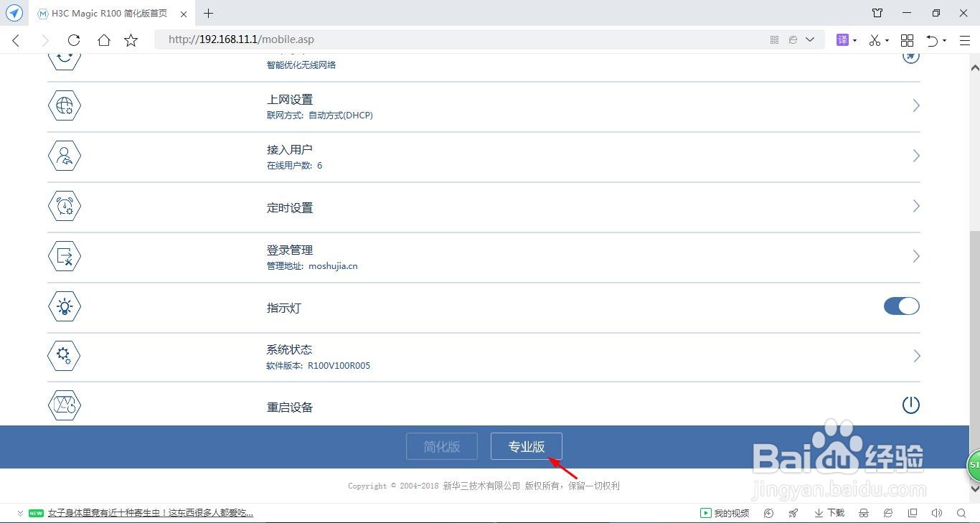Expand the 上网设置 row chevron
The width and height of the screenshot is (980, 523).
(916, 105)
